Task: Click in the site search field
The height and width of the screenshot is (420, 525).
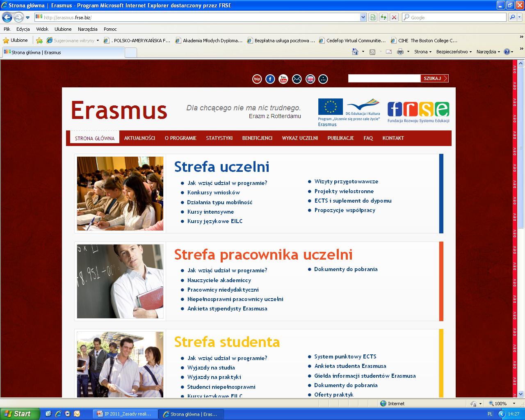Action: click(x=384, y=78)
